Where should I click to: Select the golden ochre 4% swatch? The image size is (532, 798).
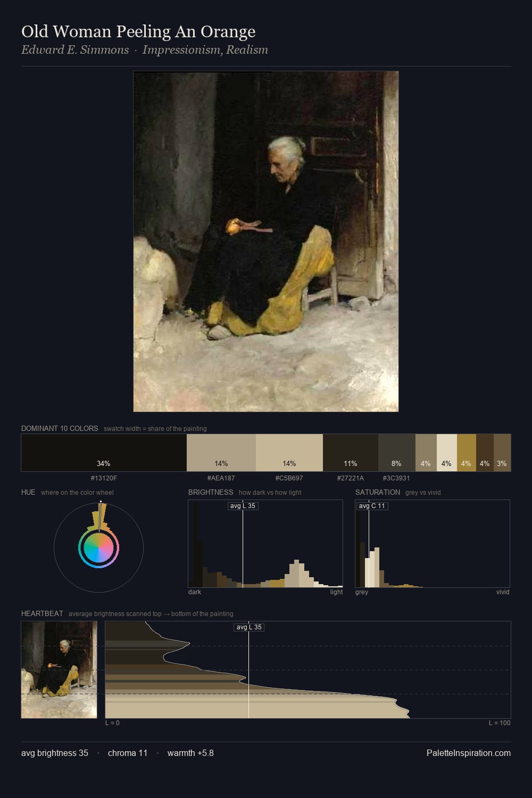tap(467, 453)
